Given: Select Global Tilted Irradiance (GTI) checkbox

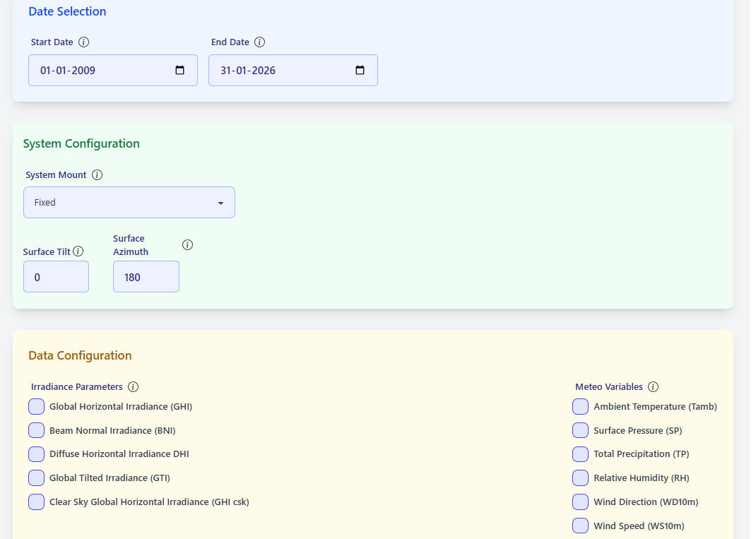Looking at the screenshot, I should [36, 478].
